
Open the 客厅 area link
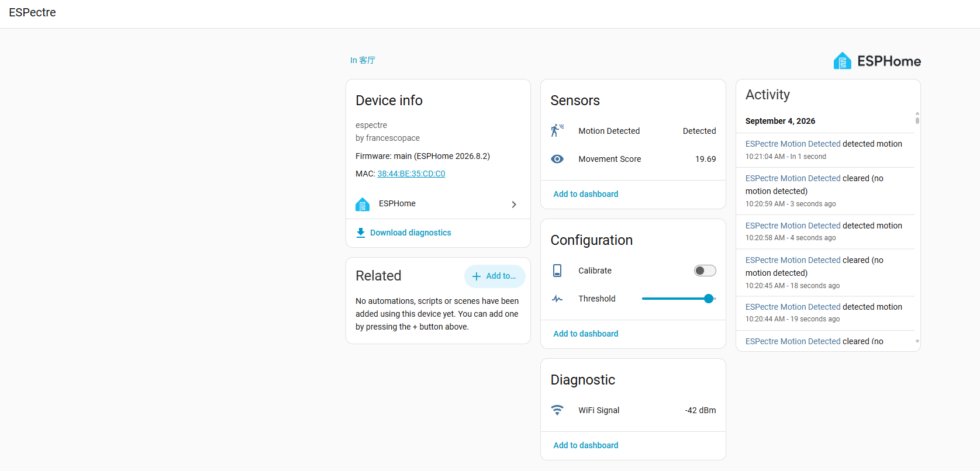(x=363, y=60)
